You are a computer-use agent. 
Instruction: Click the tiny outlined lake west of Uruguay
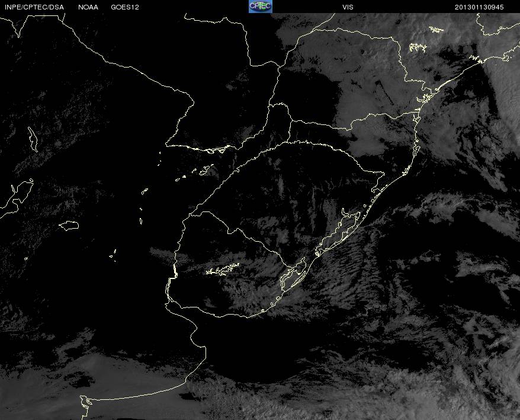pos(113,256)
